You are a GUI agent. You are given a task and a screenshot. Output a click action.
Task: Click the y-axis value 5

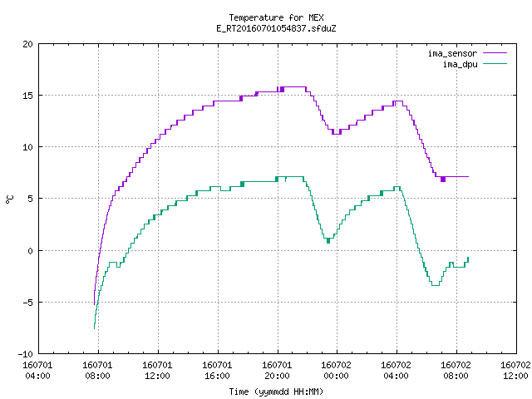(x=31, y=199)
